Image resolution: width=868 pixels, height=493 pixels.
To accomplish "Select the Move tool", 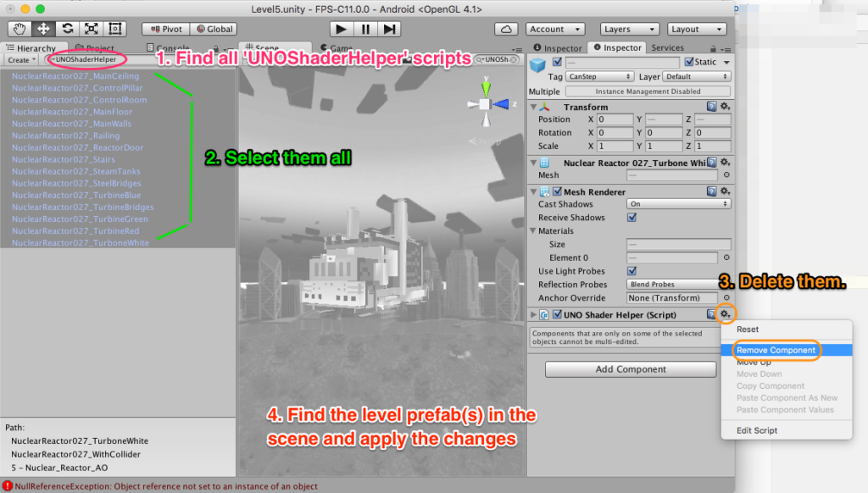I will pos(43,29).
